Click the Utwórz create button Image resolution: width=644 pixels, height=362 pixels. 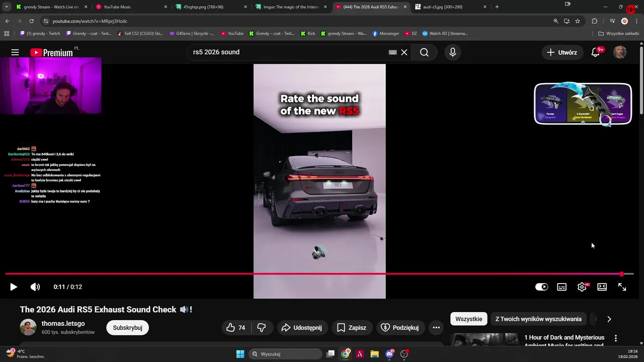[x=562, y=52]
